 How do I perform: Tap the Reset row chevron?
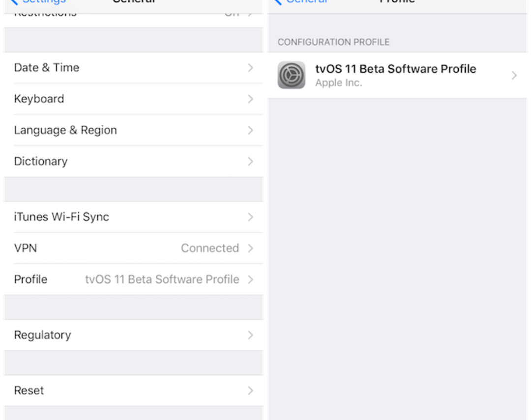coord(250,391)
